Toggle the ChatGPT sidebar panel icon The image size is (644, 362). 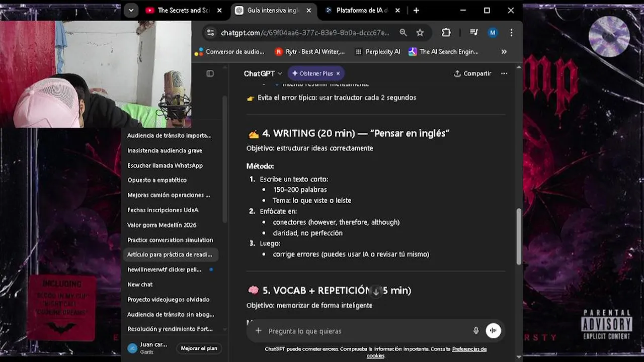[x=210, y=73]
